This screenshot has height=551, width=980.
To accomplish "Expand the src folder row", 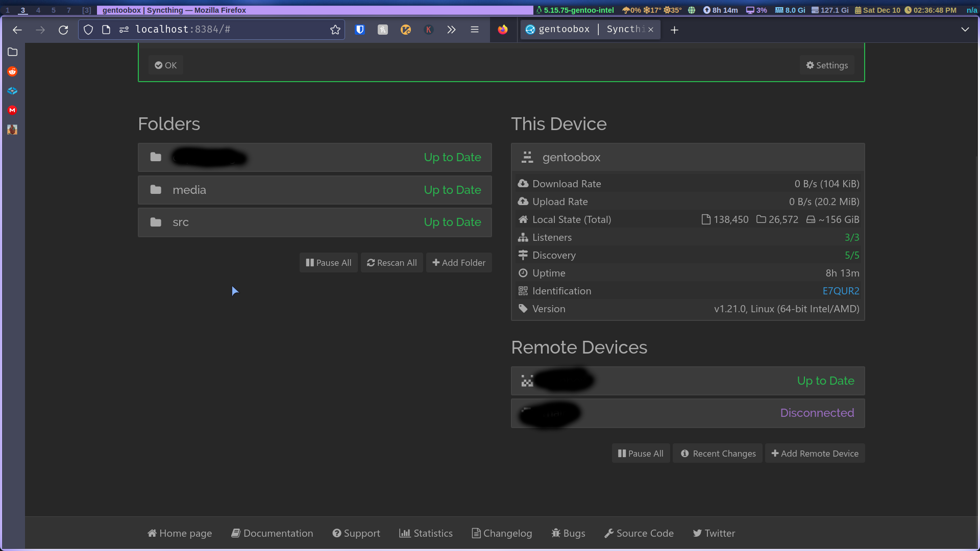I will [314, 222].
